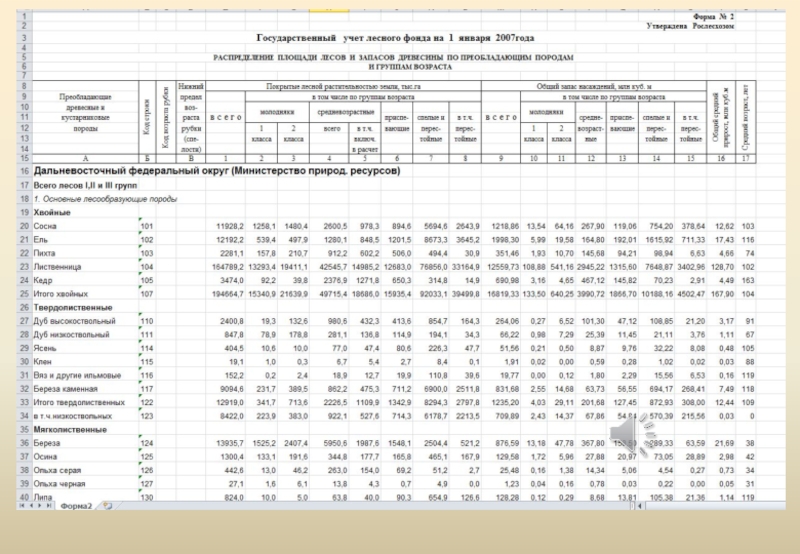Go to the last sheet using navigation arrow
The image size is (800, 554).
(51, 506)
